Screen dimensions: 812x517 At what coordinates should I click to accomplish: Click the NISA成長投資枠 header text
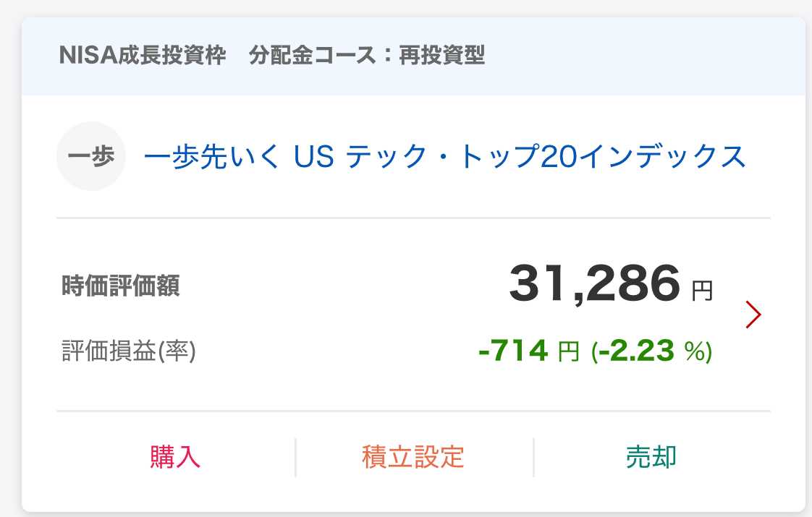143,56
